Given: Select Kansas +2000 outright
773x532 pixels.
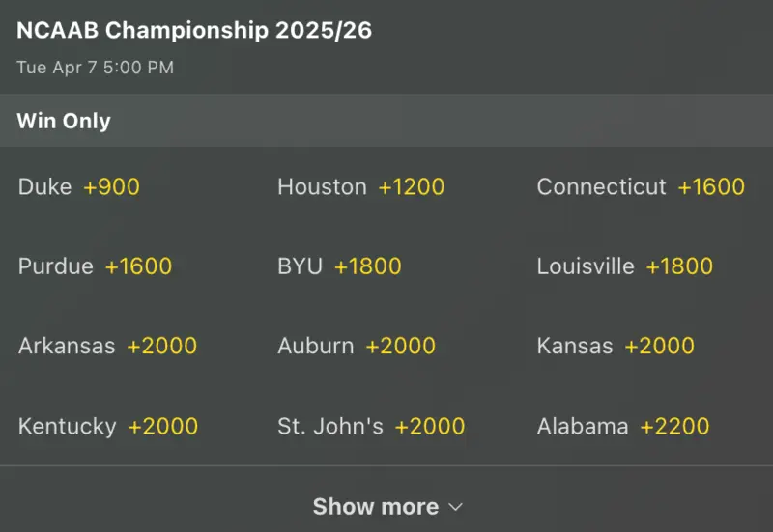Looking at the screenshot, I should tap(616, 346).
